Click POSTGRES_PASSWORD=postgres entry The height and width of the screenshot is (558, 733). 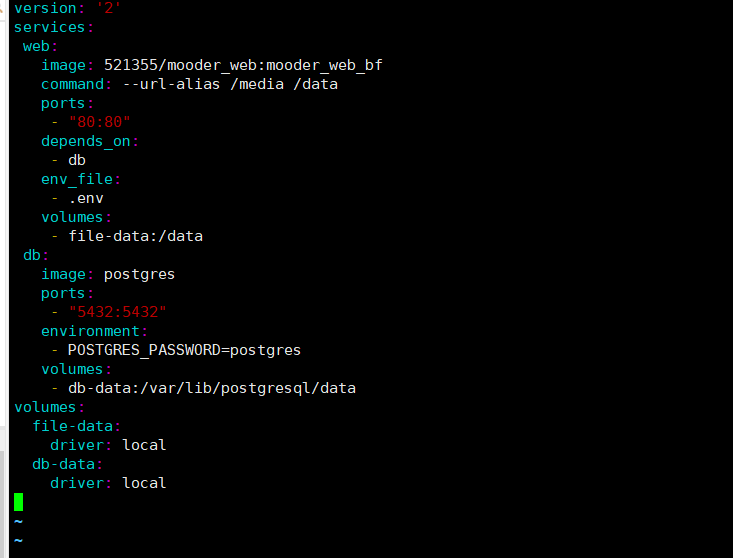click(x=184, y=350)
